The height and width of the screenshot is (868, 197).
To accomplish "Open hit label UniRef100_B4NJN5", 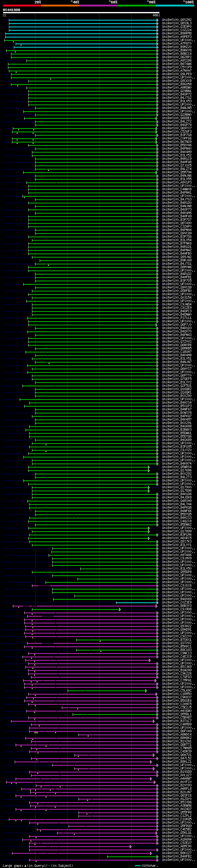I will pos(176,108).
